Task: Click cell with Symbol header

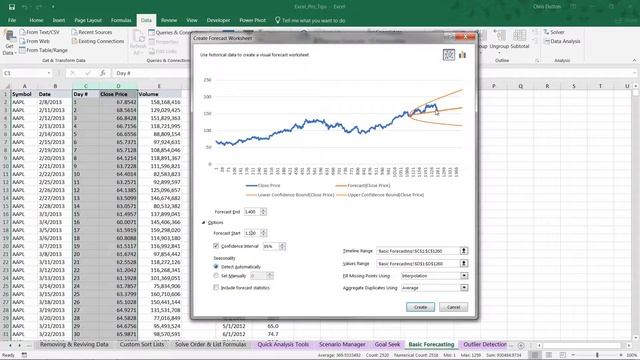Action: pyautogui.click(x=24, y=94)
